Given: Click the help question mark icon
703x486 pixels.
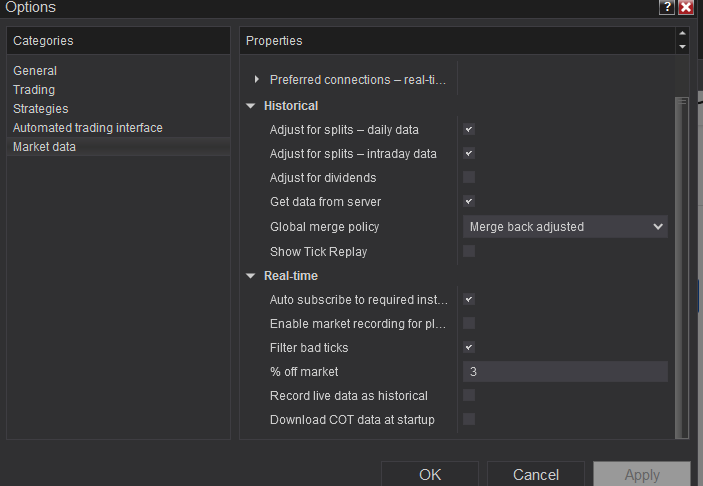Looking at the screenshot, I should (667, 7).
